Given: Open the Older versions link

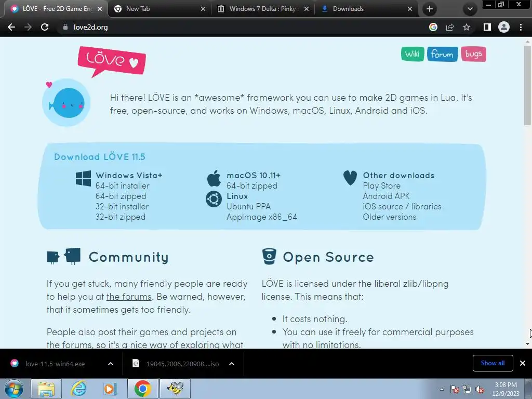Looking at the screenshot, I should 389,217.
